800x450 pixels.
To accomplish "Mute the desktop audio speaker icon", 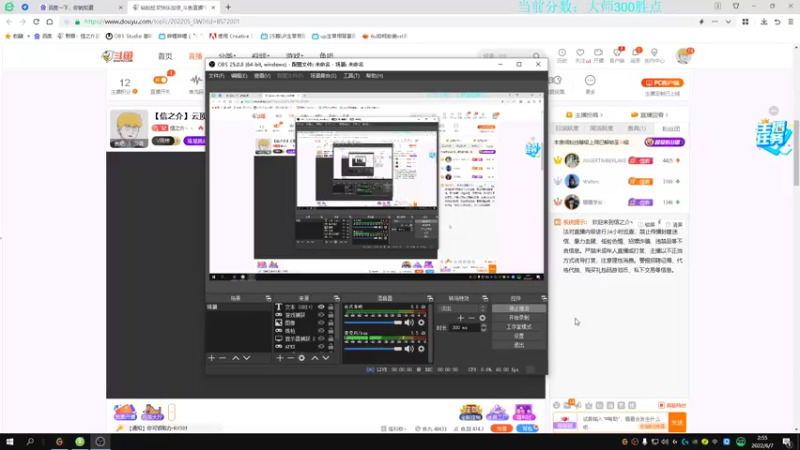I will coord(409,322).
